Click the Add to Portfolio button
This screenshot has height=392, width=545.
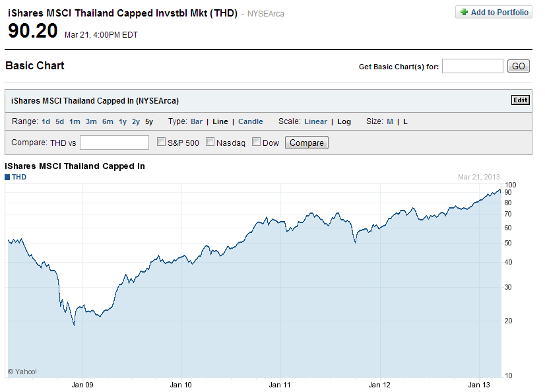click(x=494, y=12)
